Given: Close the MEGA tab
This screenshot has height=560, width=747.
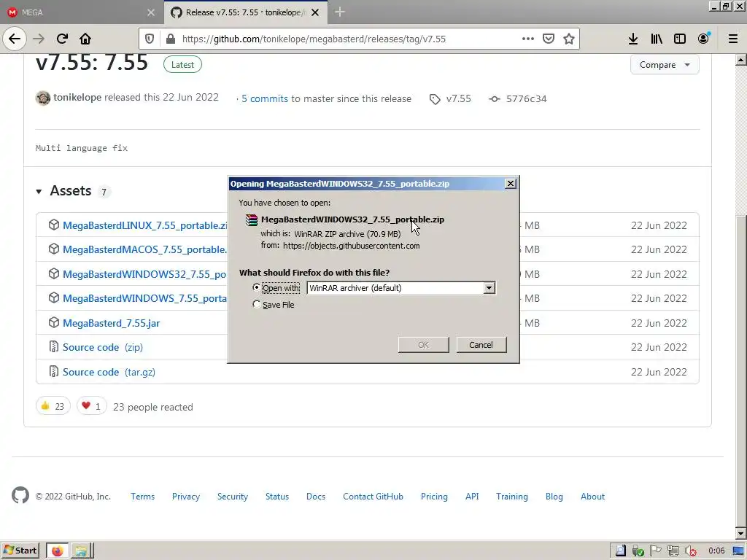Looking at the screenshot, I should pyautogui.click(x=151, y=12).
